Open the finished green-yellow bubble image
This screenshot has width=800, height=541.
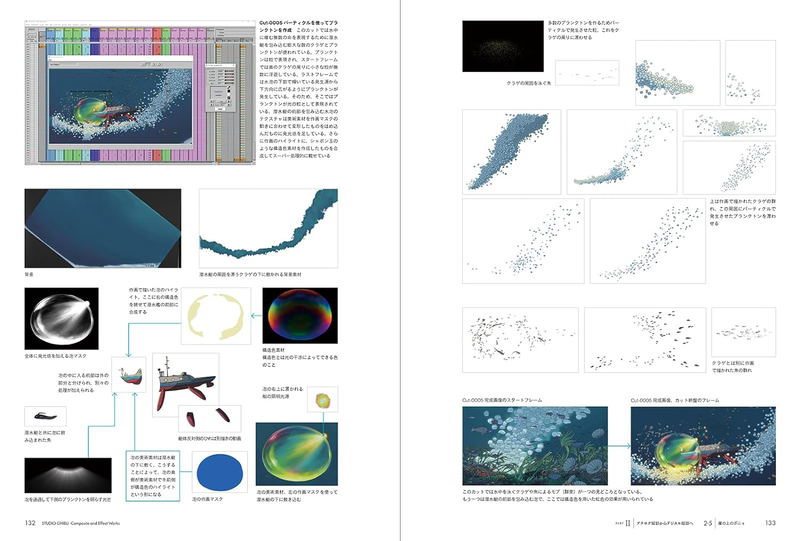pyautogui.click(x=296, y=454)
